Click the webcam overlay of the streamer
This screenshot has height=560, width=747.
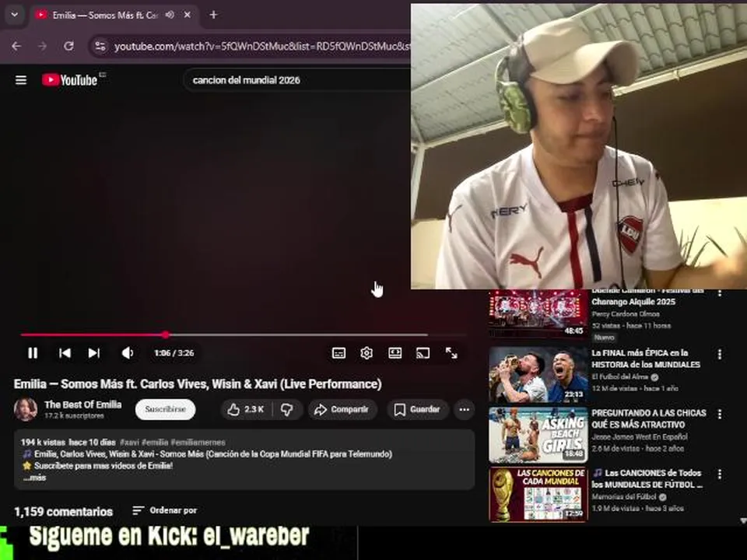579,146
